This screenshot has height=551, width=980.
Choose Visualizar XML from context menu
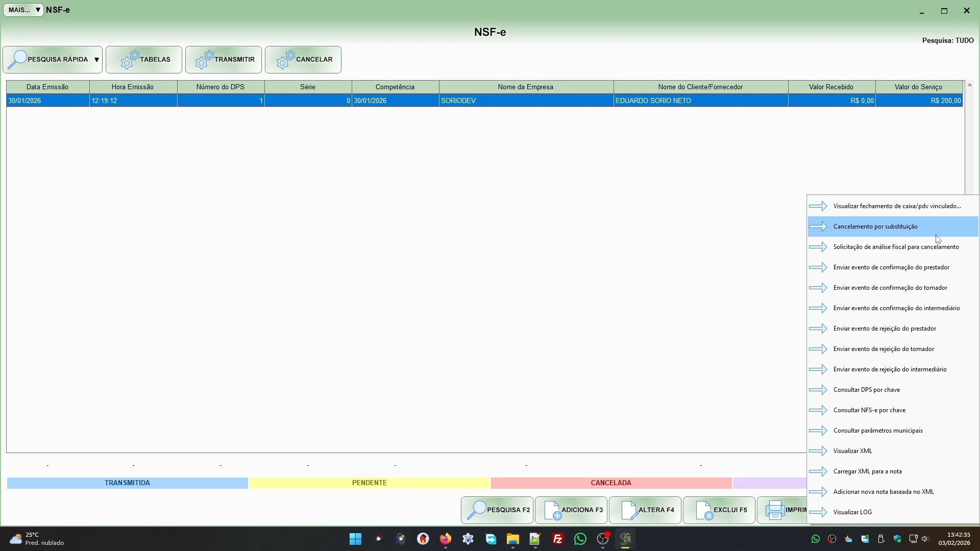852,451
